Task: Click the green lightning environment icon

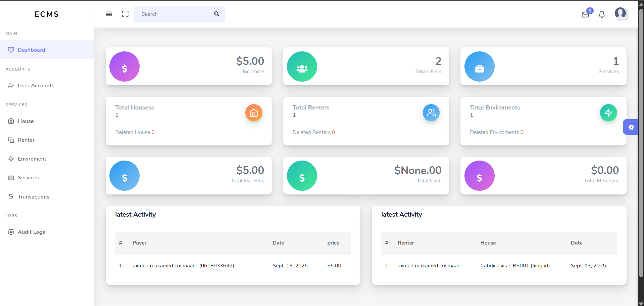Action: click(608, 113)
